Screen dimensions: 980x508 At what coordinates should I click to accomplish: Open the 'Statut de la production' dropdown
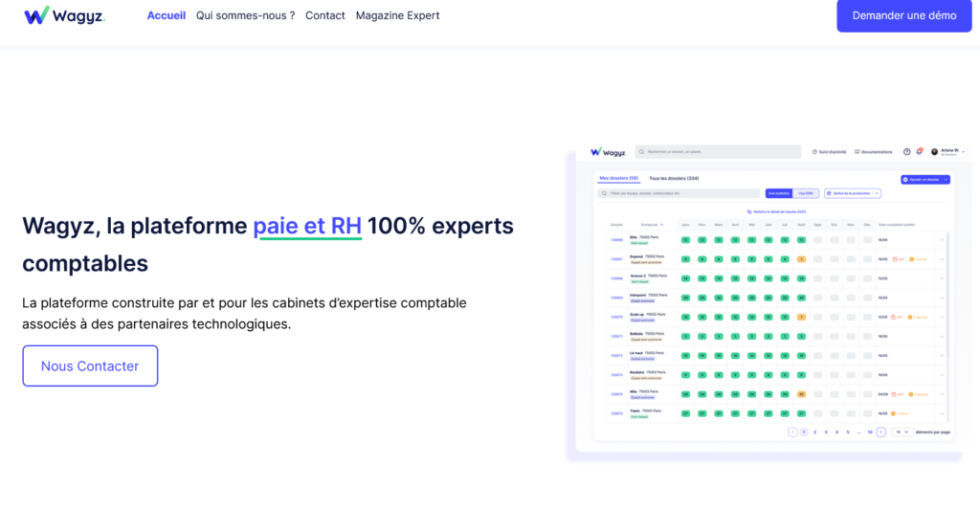click(x=853, y=193)
